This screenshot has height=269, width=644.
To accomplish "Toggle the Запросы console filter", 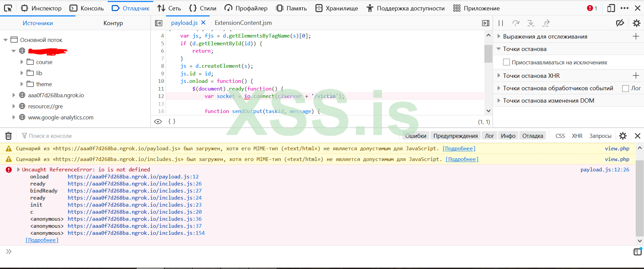I will pos(600,136).
